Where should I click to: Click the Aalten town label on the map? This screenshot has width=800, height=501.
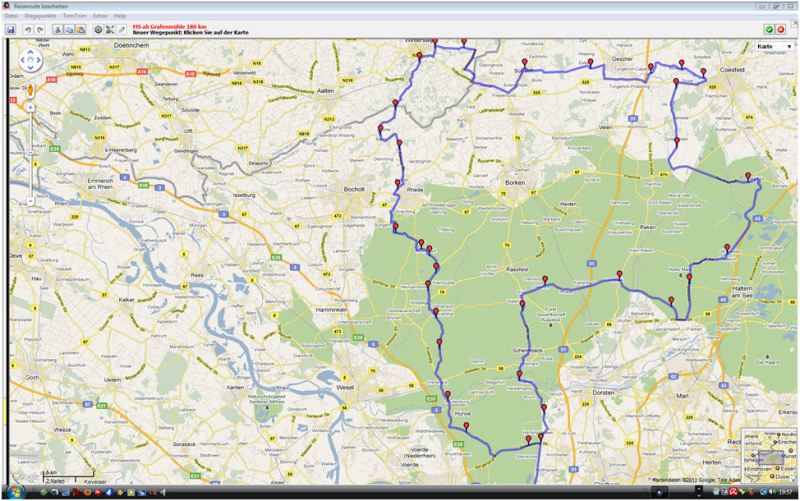pos(325,91)
